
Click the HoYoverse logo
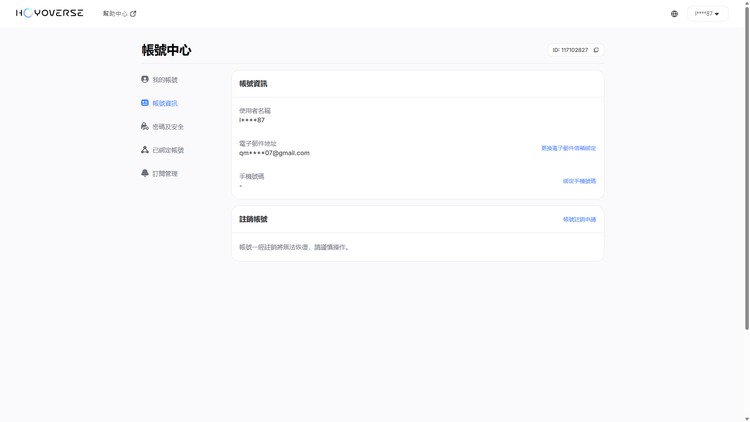pos(49,13)
